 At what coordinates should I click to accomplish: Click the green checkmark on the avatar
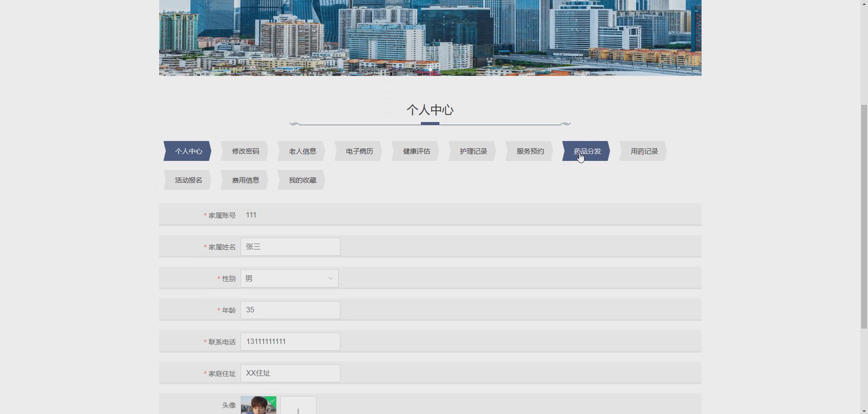click(272, 400)
